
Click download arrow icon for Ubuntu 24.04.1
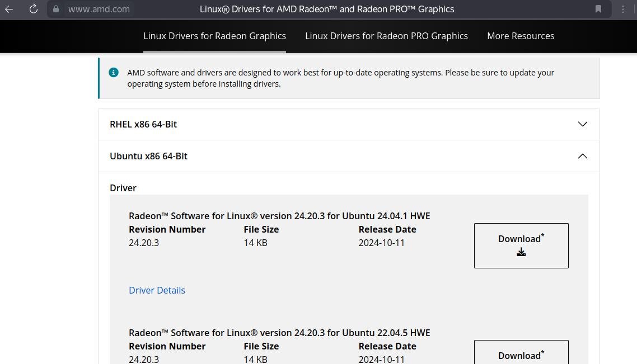tap(521, 252)
